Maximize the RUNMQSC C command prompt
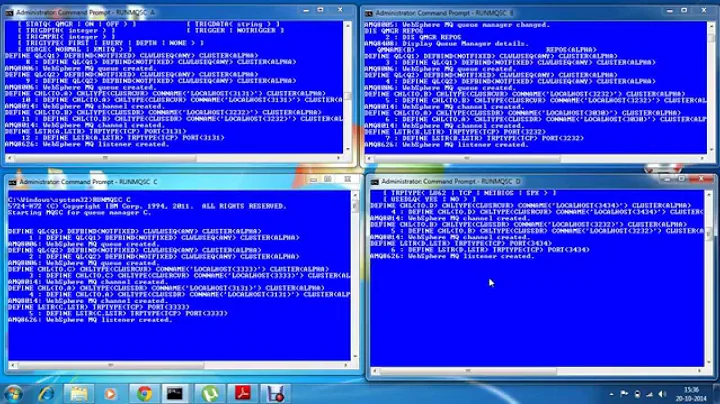 328,180
